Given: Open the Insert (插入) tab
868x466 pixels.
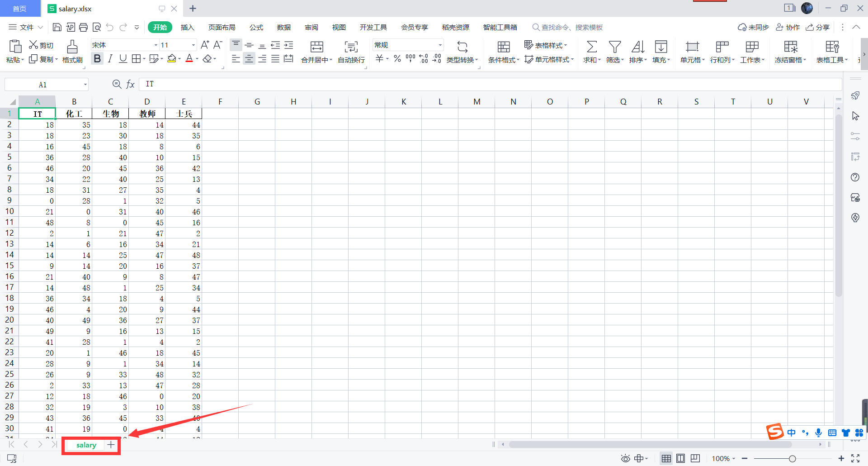Looking at the screenshot, I should click(187, 27).
